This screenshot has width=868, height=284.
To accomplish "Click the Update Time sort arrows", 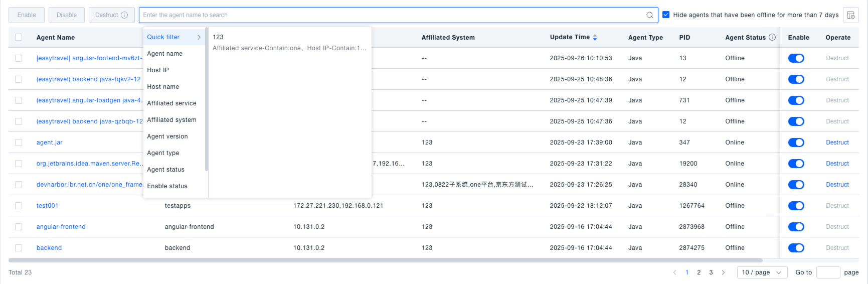I will 595,38.
